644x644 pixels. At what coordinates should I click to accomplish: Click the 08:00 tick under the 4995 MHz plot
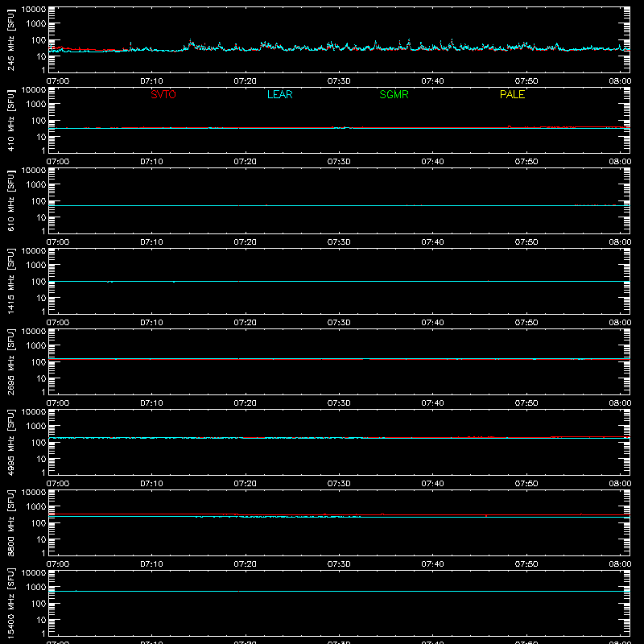[620, 484]
